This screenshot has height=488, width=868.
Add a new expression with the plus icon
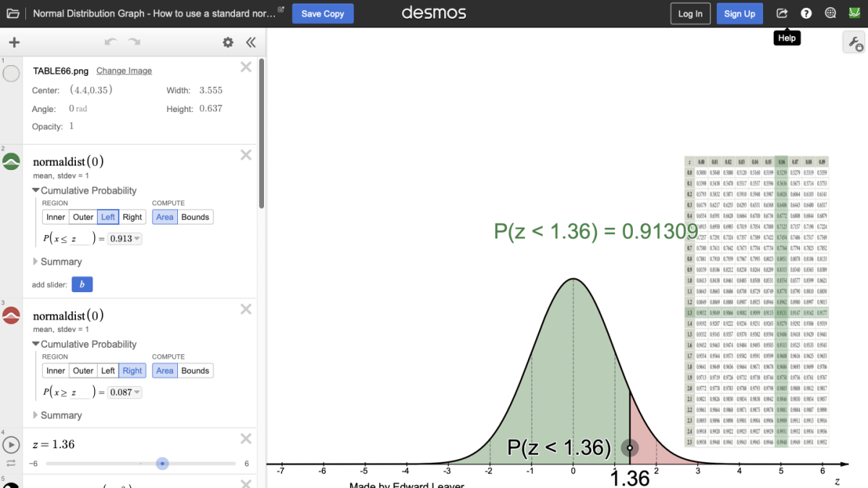[14, 43]
